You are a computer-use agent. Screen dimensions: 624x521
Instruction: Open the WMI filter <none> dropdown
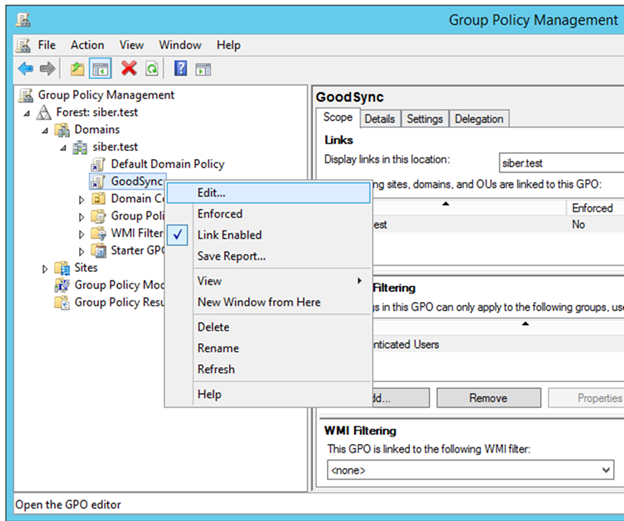(606, 470)
